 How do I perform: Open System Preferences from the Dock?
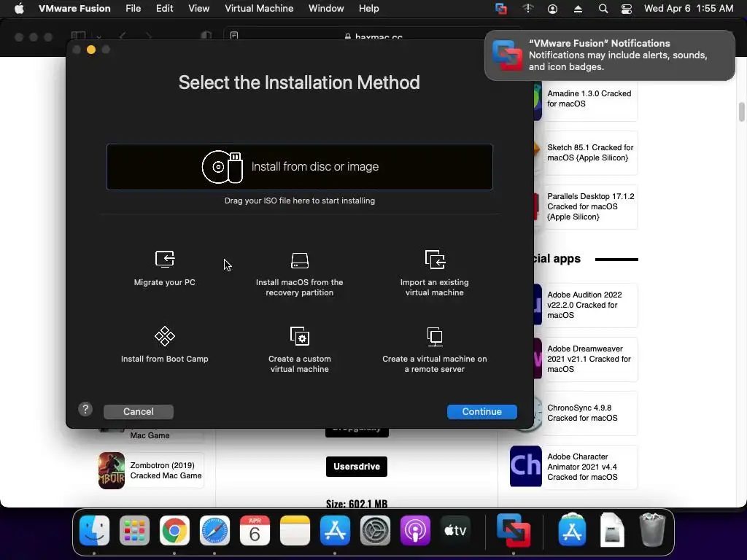click(375, 530)
